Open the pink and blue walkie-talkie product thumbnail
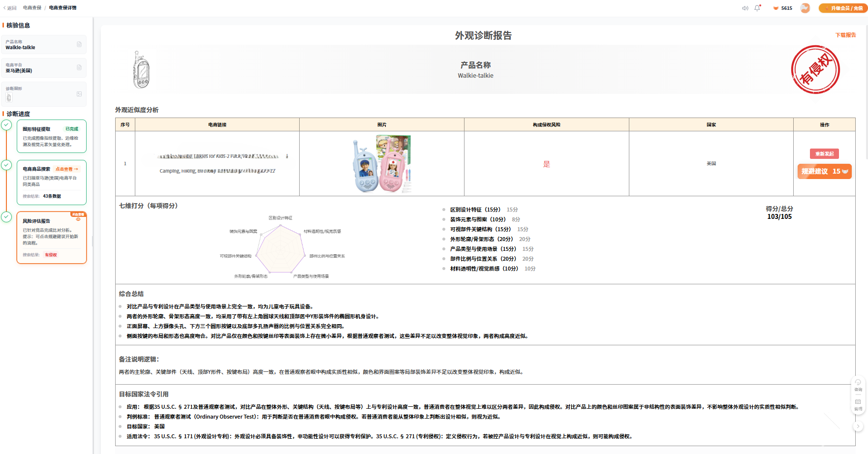The width and height of the screenshot is (868, 454). click(382, 164)
